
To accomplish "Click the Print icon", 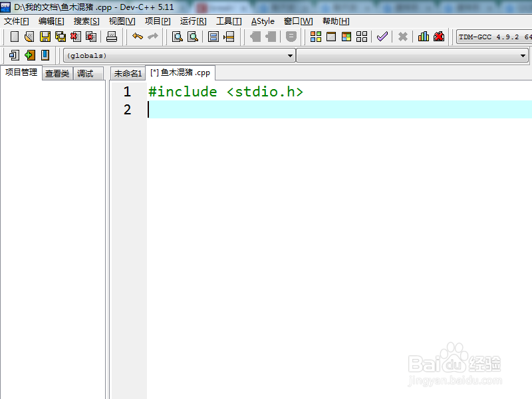I will 111,37.
